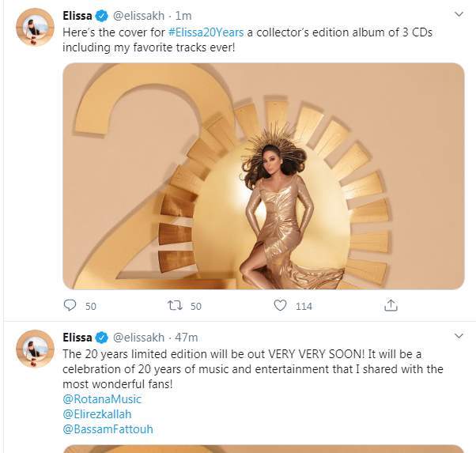Visit the @BassamFattouh profile

[x=107, y=429]
